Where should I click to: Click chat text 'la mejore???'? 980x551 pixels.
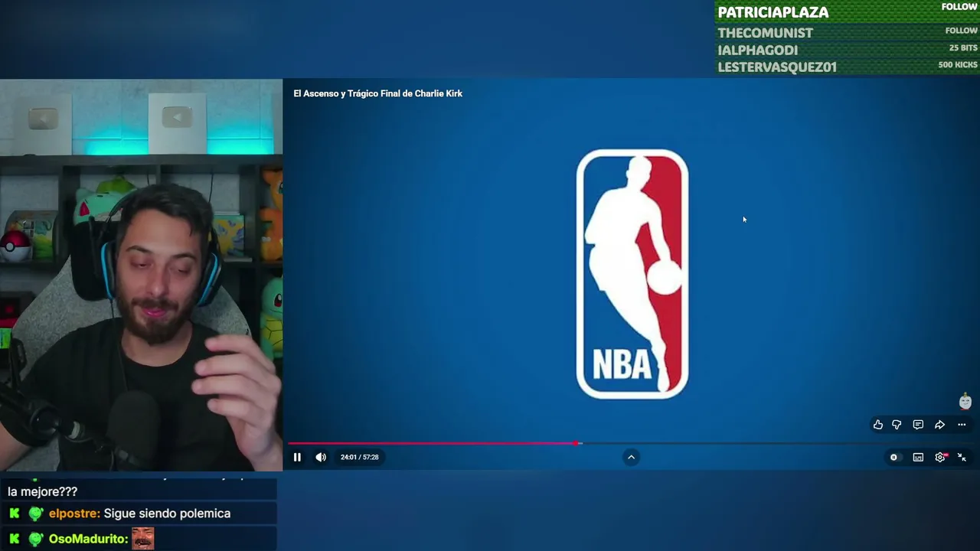(x=42, y=491)
